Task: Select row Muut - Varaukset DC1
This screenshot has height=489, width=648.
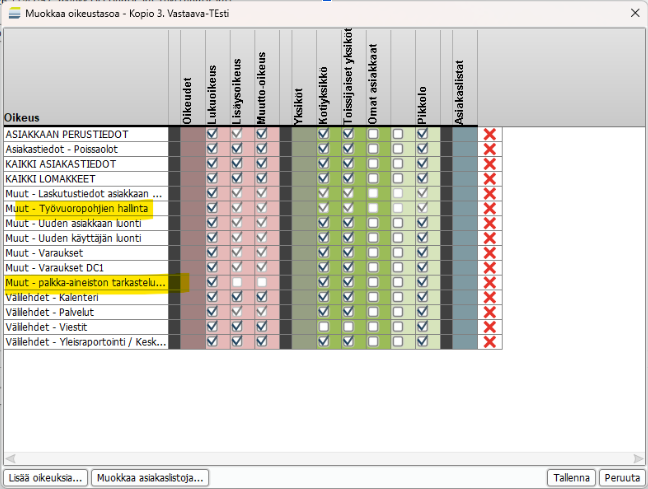Action: coord(54,268)
